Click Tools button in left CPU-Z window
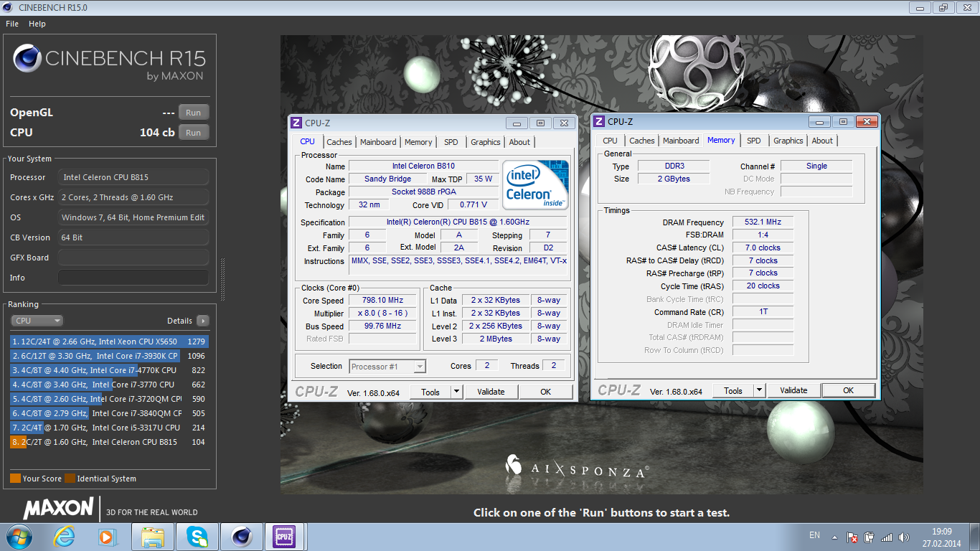This screenshot has height=551, width=980. click(430, 392)
